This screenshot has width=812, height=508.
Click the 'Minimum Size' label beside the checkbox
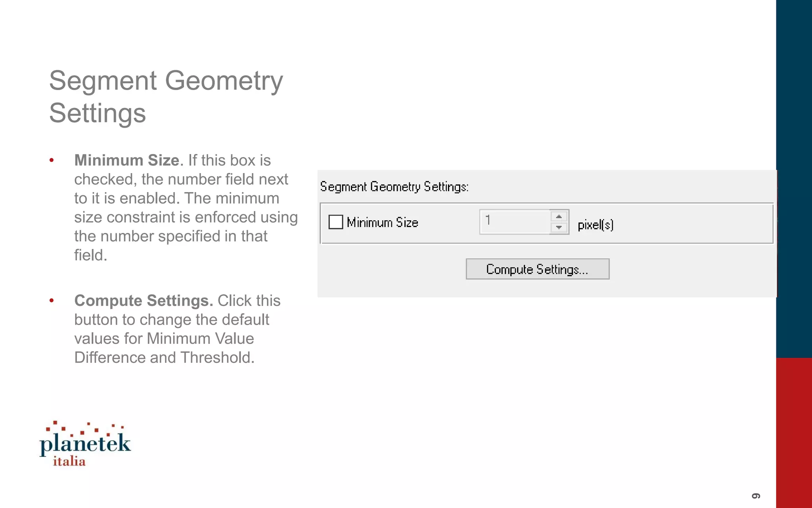tap(382, 223)
